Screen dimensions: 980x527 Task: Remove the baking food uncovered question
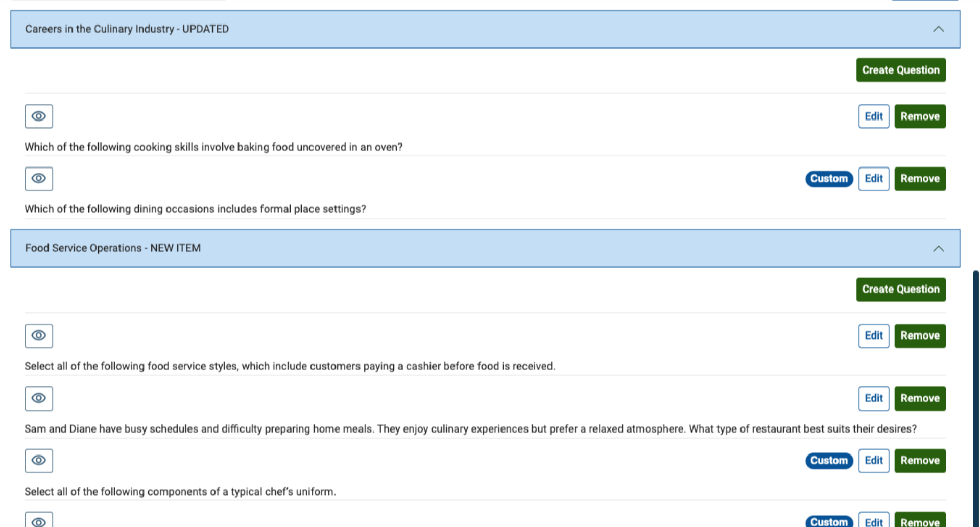click(x=920, y=116)
